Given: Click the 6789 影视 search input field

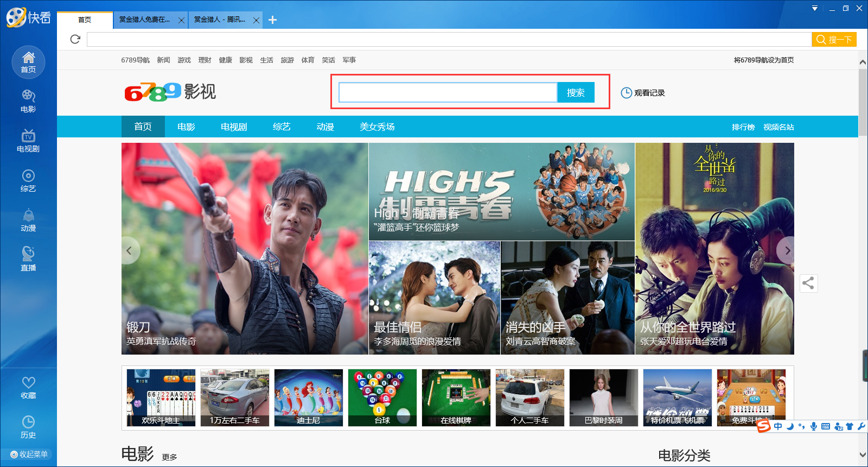Looking at the screenshot, I should tap(448, 92).
